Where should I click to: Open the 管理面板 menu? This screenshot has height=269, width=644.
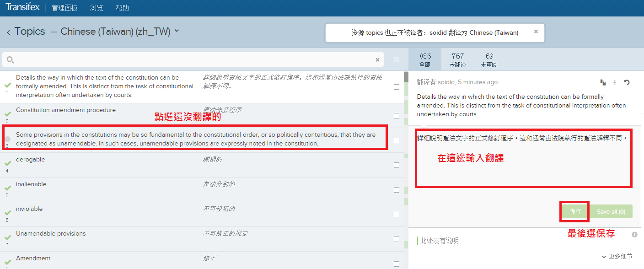click(x=64, y=8)
